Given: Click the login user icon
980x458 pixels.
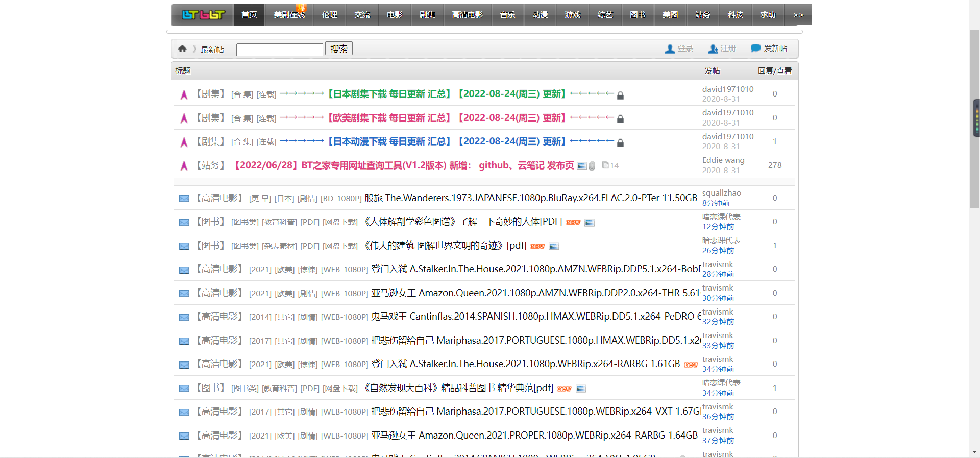Looking at the screenshot, I should [x=670, y=49].
